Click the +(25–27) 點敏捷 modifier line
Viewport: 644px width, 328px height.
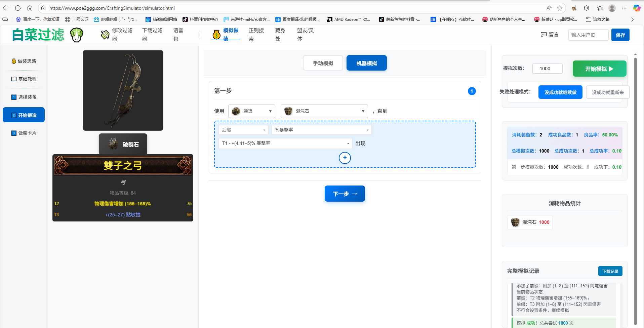tap(123, 215)
